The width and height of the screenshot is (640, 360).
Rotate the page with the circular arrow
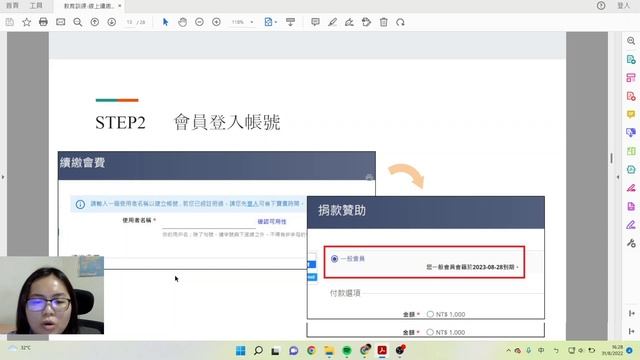(x=400, y=22)
